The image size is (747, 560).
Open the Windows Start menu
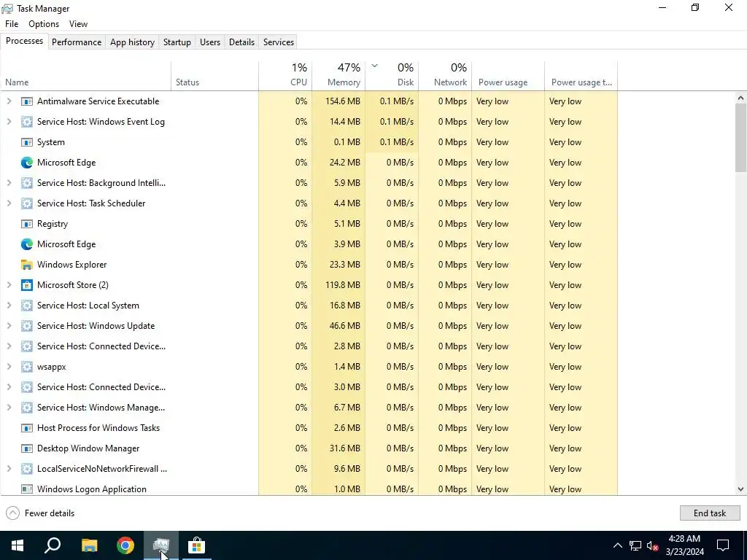point(18,545)
